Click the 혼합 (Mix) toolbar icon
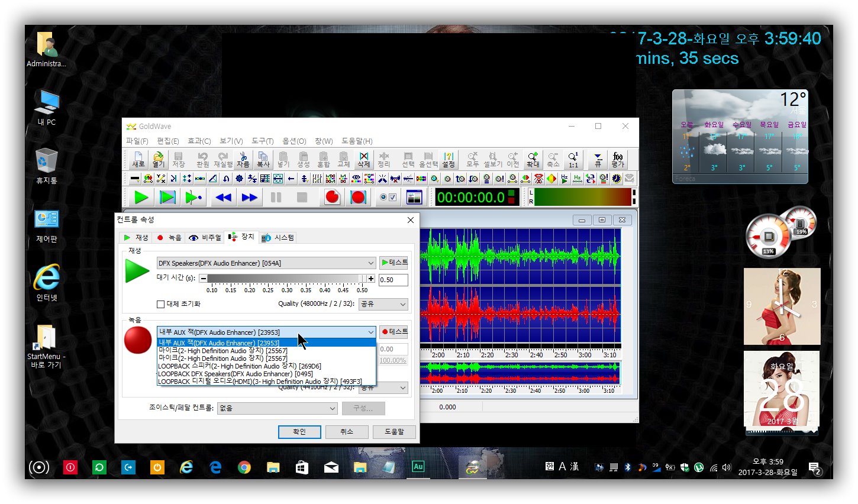The image size is (858, 504). tap(324, 159)
